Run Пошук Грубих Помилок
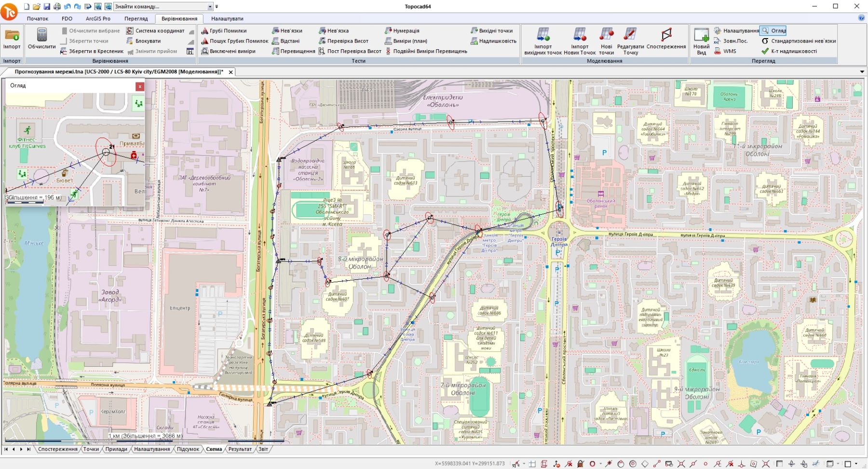This screenshot has height=469, width=868. point(235,41)
